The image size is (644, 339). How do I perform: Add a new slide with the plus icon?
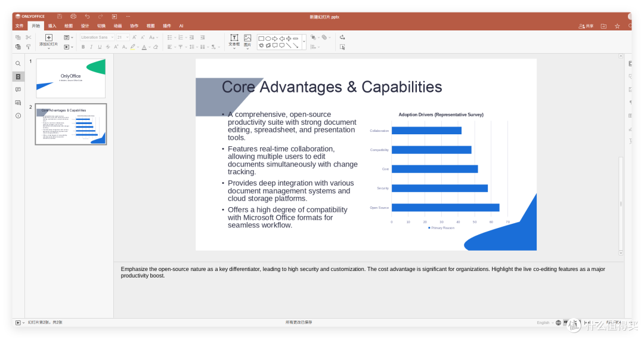click(48, 38)
